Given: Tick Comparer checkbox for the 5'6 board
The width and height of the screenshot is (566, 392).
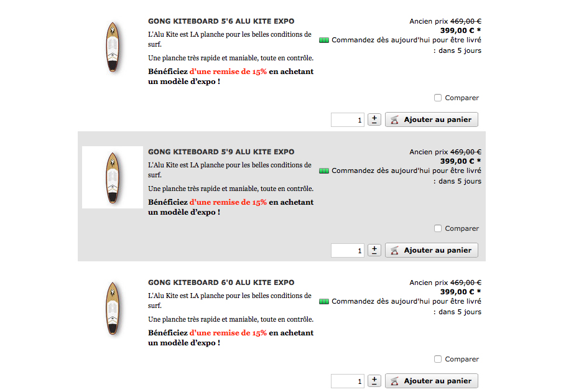Looking at the screenshot, I should pos(438,98).
